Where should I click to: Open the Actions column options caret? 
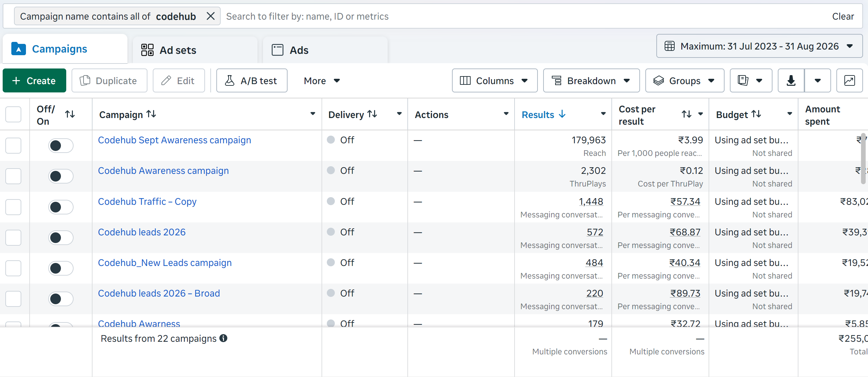(506, 114)
